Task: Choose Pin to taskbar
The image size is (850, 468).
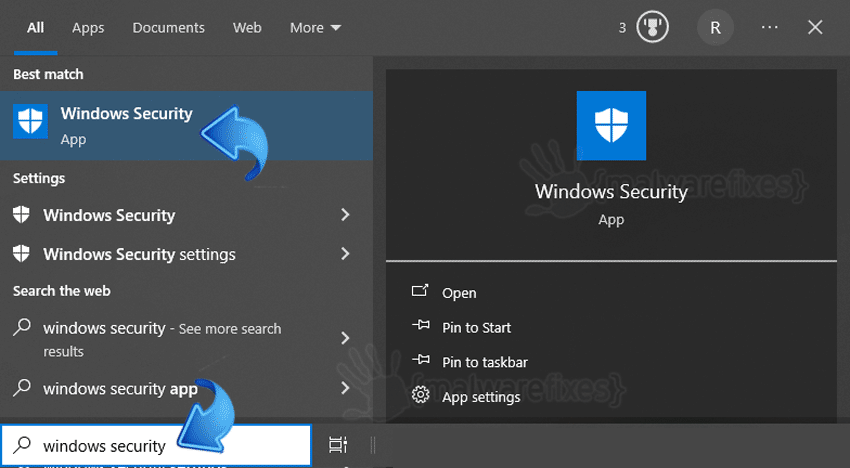Action: tap(485, 362)
